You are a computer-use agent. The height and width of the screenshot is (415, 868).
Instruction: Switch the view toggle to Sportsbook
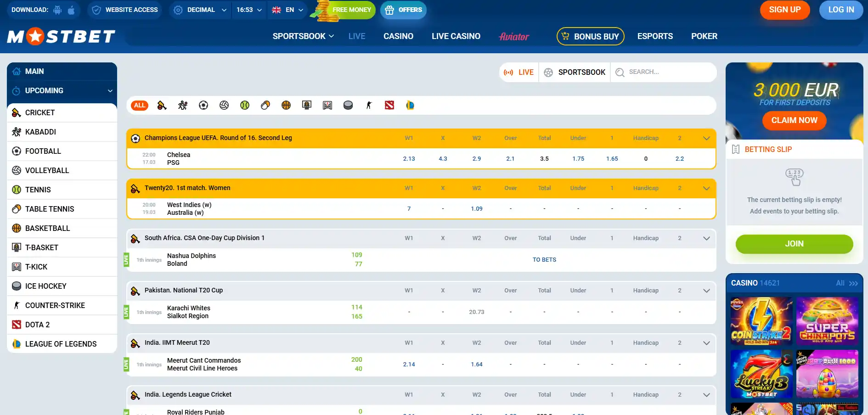click(575, 73)
